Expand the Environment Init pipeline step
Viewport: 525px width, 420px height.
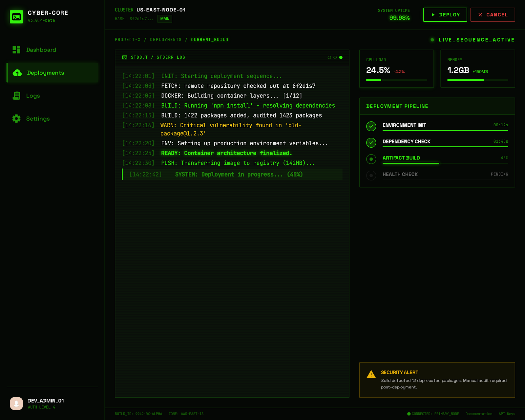click(x=404, y=125)
